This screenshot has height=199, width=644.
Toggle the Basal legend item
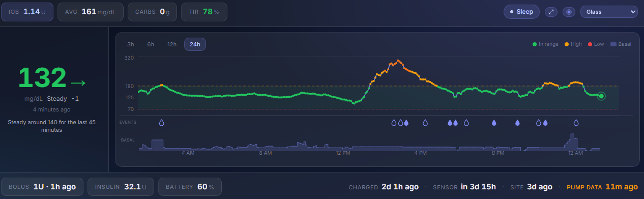coord(621,44)
